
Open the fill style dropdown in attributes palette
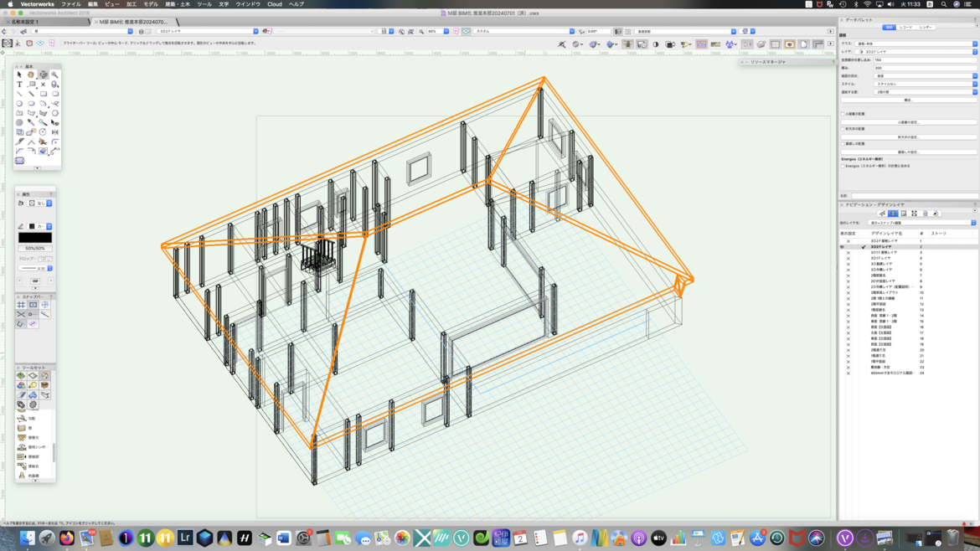[x=40, y=203]
